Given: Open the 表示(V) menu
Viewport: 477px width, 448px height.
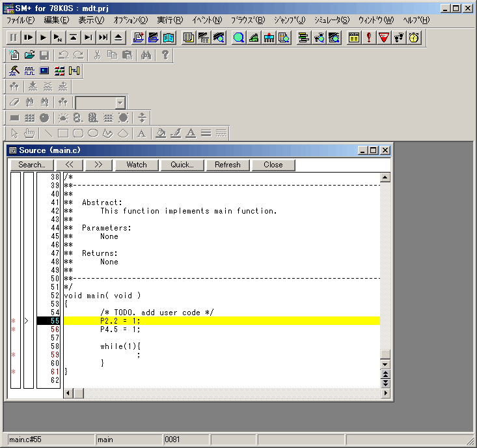Looking at the screenshot, I should click(91, 20).
